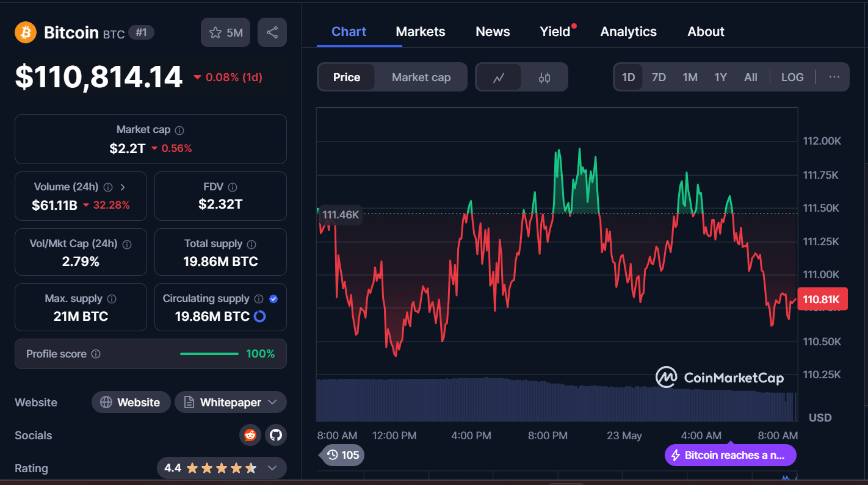Open the Website link button
Image resolution: width=868 pixels, height=485 pixels.
(131, 402)
